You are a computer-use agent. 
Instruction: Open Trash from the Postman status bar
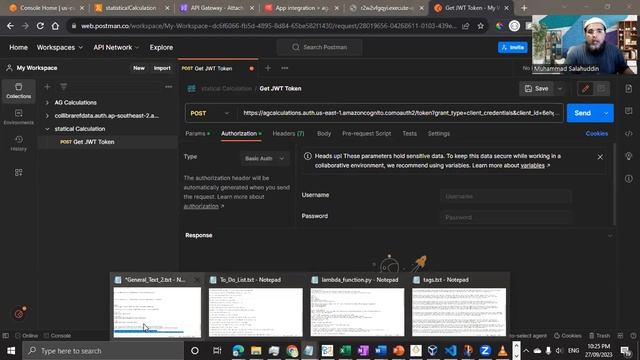click(x=599, y=336)
